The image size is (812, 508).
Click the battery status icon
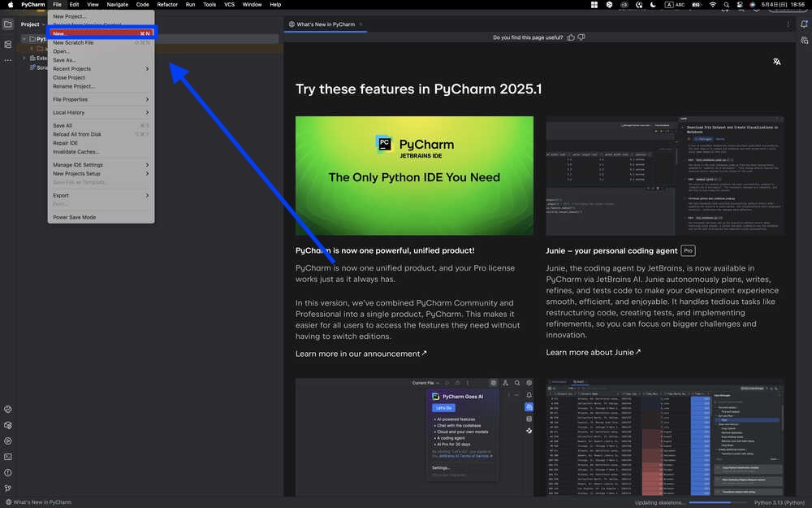pos(697,5)
